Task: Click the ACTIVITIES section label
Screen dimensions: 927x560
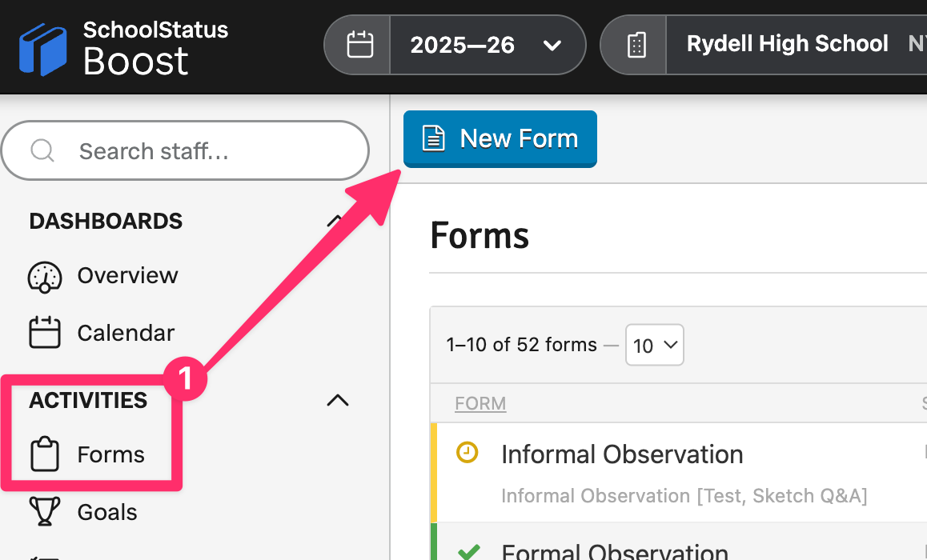Action: point(88,401)
